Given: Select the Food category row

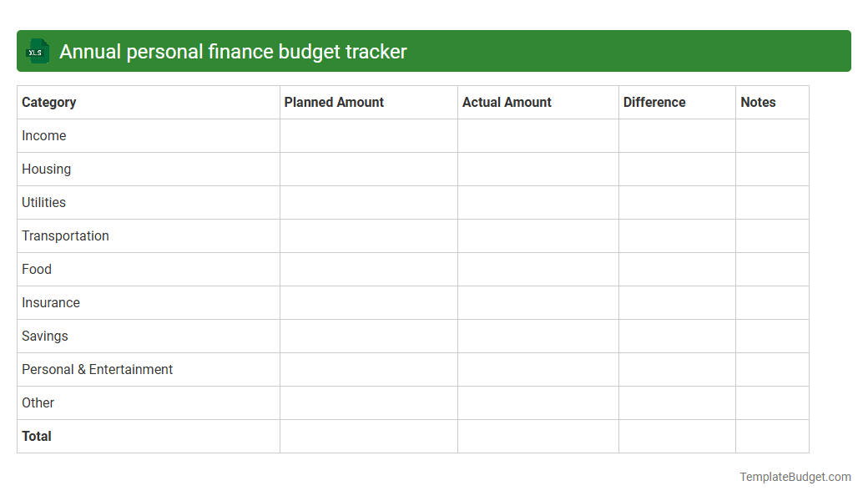Looking at the screenshot, I should 36,269.
